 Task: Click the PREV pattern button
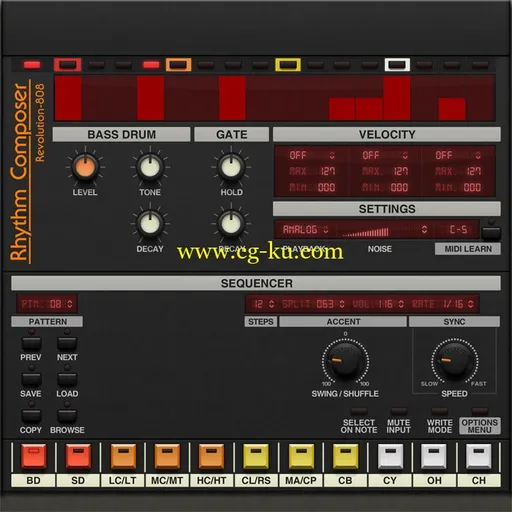(31, 343)
